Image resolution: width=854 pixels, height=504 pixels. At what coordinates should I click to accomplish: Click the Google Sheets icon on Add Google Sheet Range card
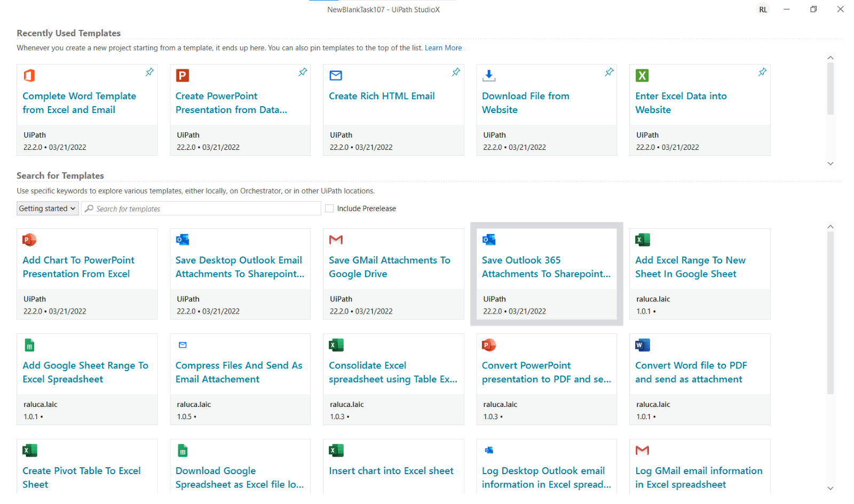tap(30, 345)
